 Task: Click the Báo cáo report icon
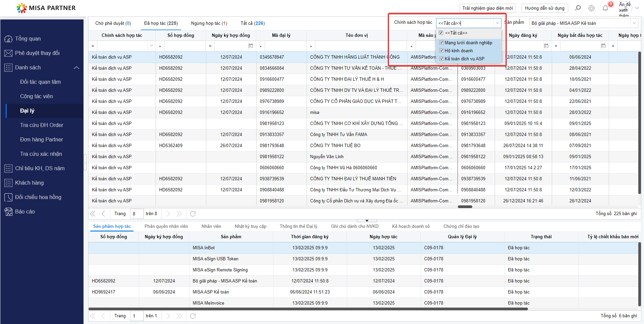pos(8,212)
